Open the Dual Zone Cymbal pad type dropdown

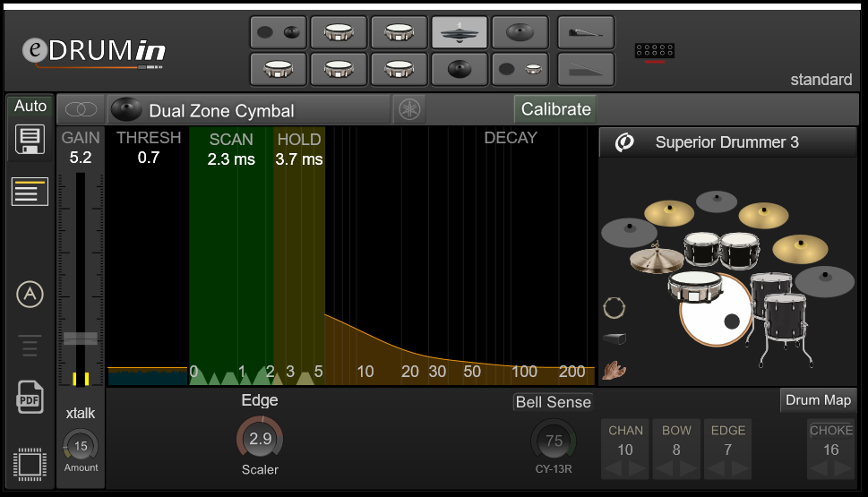(248, 109)
